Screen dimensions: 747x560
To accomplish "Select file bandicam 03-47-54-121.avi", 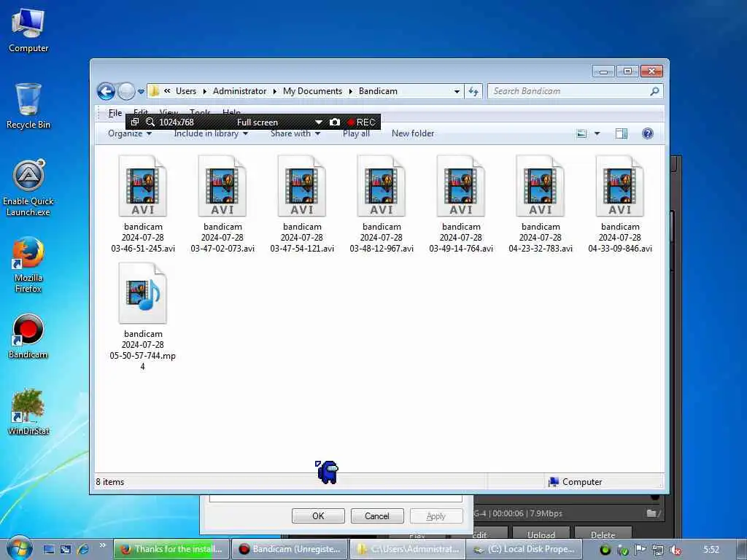I will [302, 204].
